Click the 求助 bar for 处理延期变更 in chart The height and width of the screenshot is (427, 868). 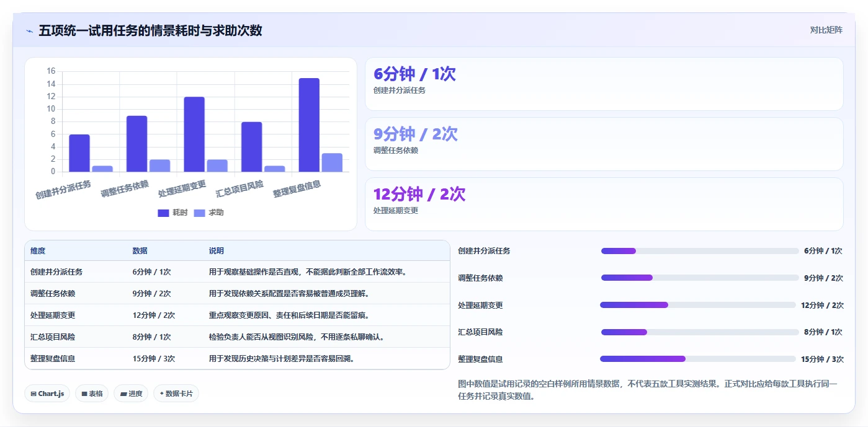pos(217,165)
